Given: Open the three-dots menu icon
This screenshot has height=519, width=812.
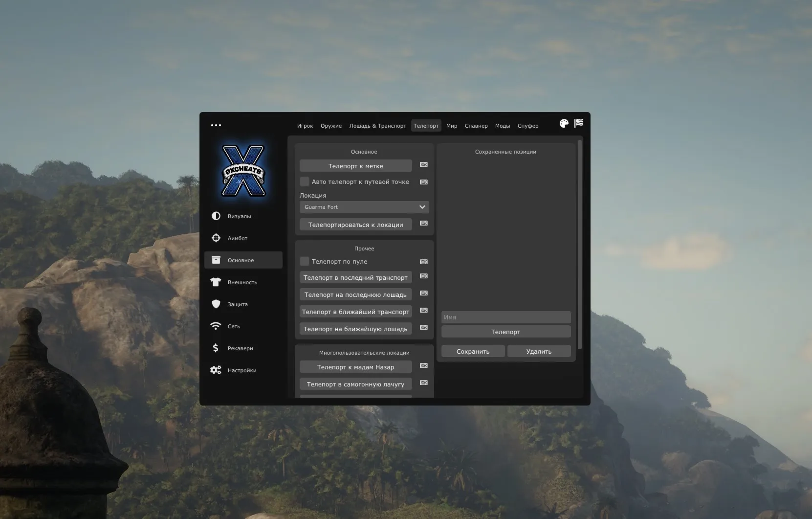Looking at the screenshot, I should click(x=216, y=125).
